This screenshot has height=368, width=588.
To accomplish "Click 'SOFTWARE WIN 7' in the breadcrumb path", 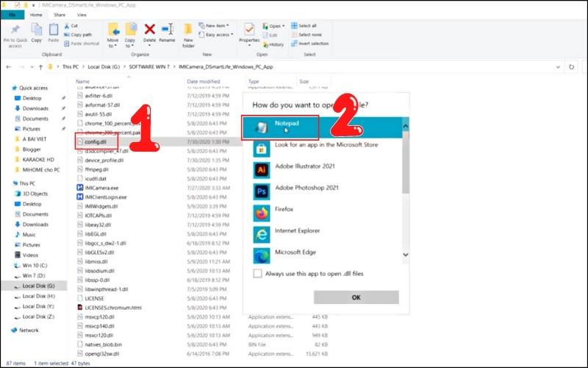I will pyautogui.click(x=149, y=67).
